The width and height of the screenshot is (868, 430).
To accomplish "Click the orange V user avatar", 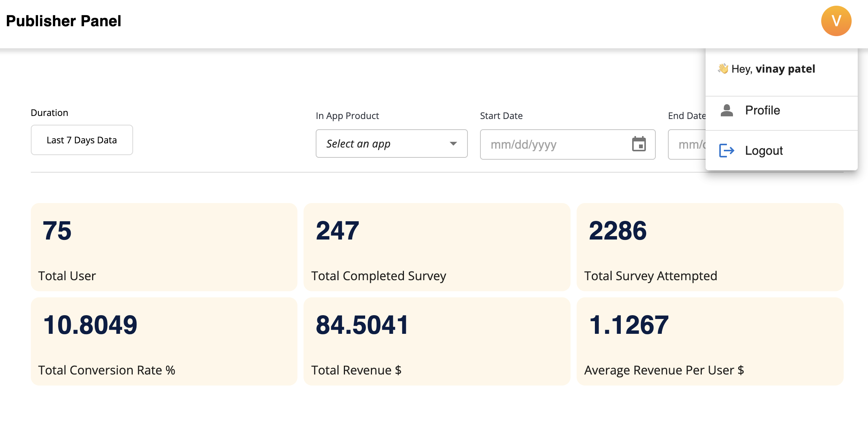I will pyautogui.click(x=836, y=21).
